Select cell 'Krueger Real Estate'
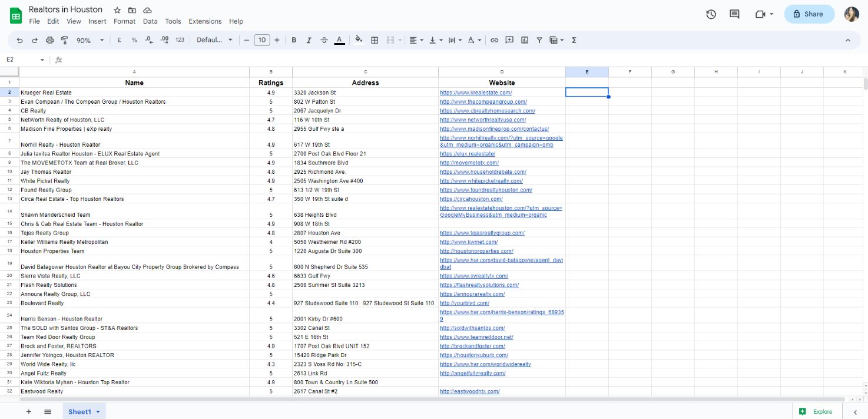 [134, 93]
